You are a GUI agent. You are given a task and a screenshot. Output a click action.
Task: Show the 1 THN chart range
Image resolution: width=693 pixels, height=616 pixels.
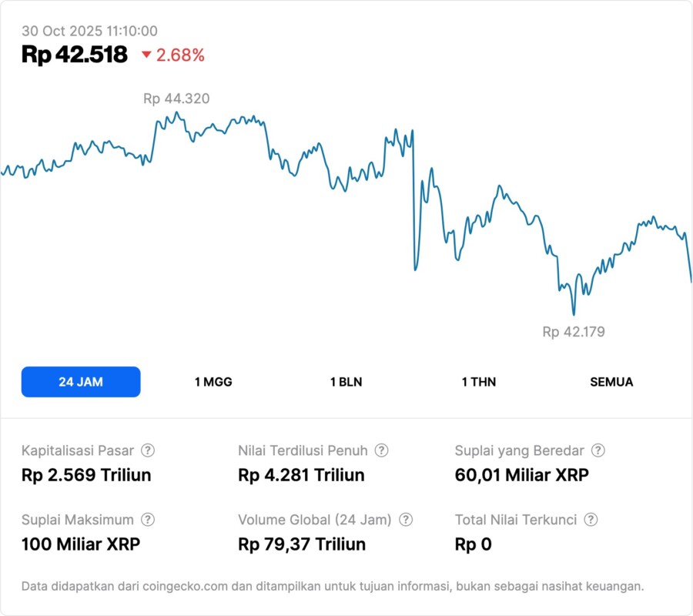click(x=479, y=382)
